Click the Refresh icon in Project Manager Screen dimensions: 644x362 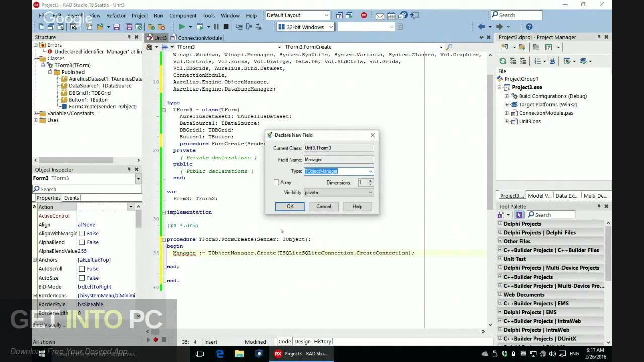(x=502, y=61)
